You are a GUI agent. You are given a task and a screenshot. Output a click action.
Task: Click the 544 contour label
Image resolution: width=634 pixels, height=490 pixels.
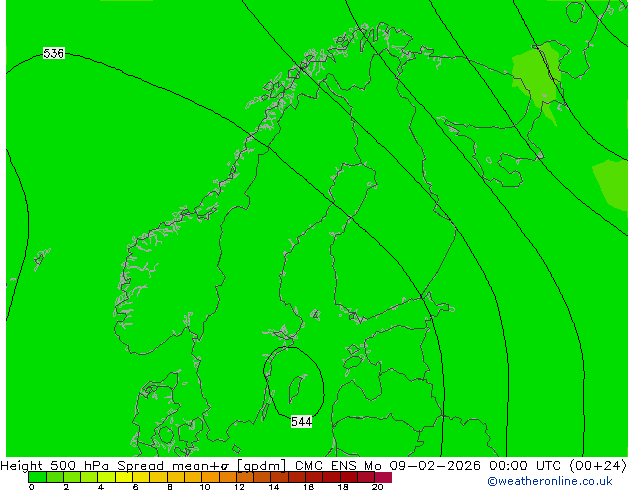click(x=302, y=422)
